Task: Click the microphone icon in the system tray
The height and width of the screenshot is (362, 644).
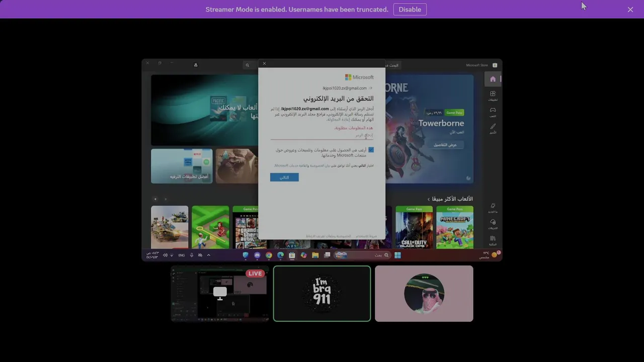Action: [x=192, y=255]
